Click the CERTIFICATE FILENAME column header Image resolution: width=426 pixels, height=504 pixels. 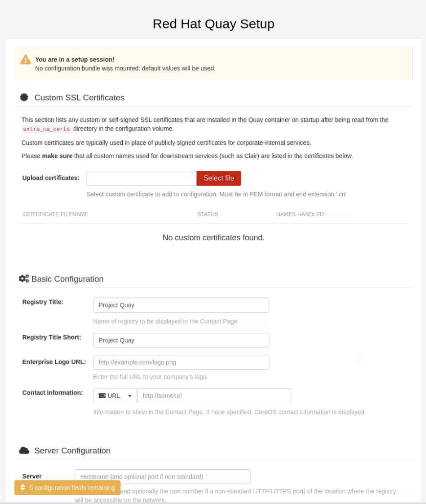pos(55,214)
